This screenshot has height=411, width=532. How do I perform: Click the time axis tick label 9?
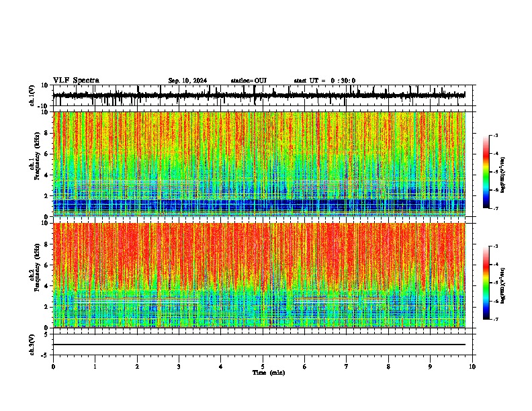click(430, 367)
